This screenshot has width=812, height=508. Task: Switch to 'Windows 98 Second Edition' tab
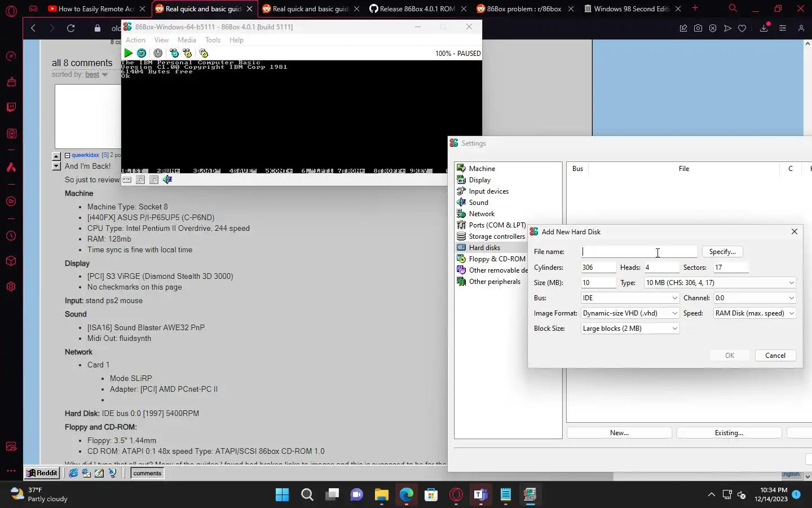(631, 8)
